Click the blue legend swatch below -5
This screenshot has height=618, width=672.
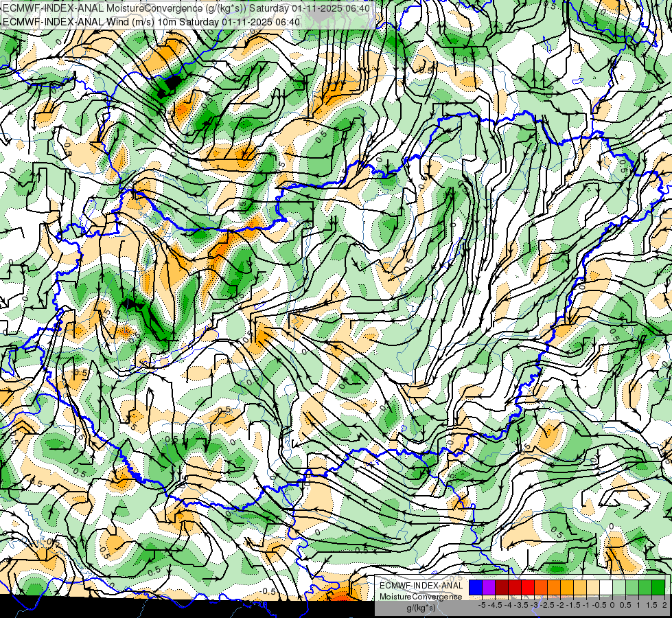tap(476, 588)
